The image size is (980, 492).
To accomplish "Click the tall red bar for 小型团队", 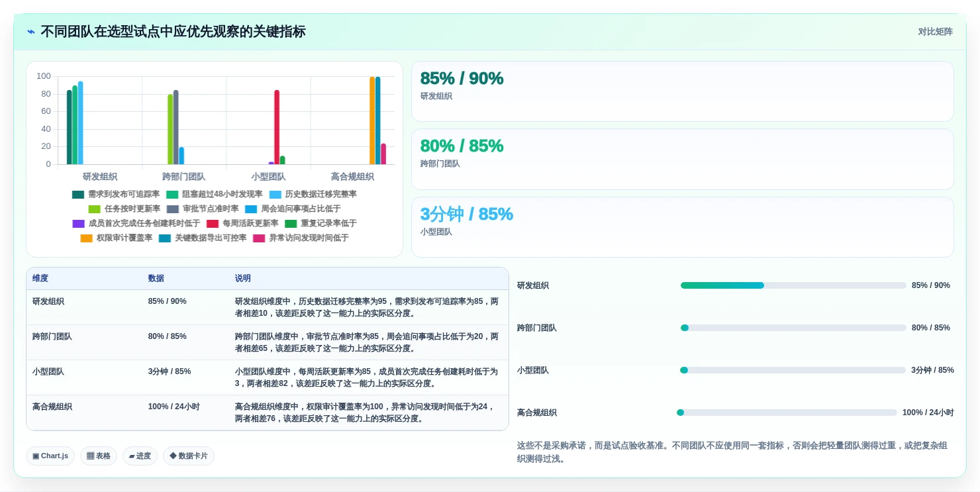I will pos(277,127).
